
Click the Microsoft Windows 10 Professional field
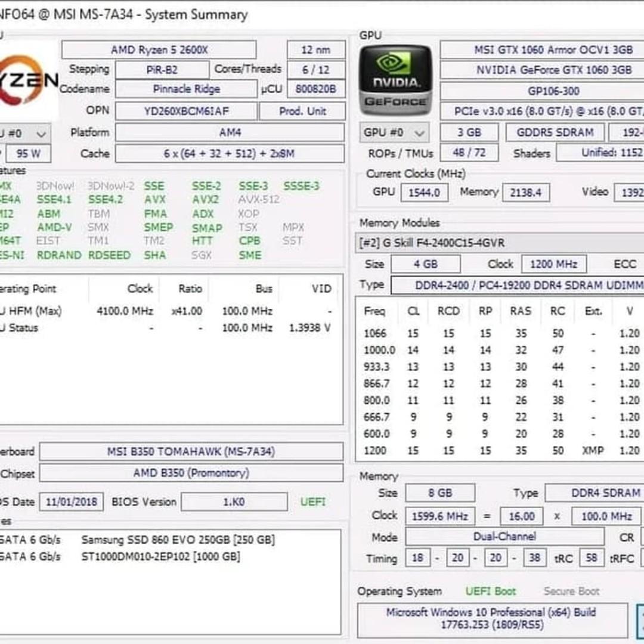coord(492,619)
